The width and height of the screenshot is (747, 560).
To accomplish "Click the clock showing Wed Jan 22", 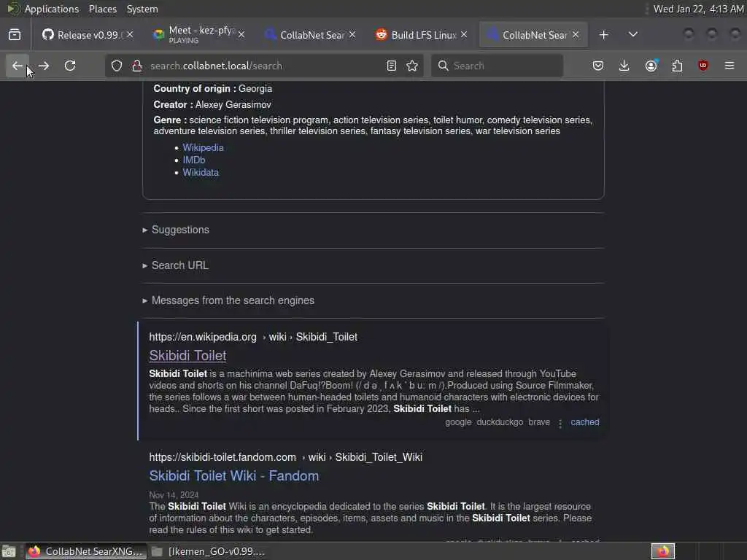I will [x=698, y=9].
